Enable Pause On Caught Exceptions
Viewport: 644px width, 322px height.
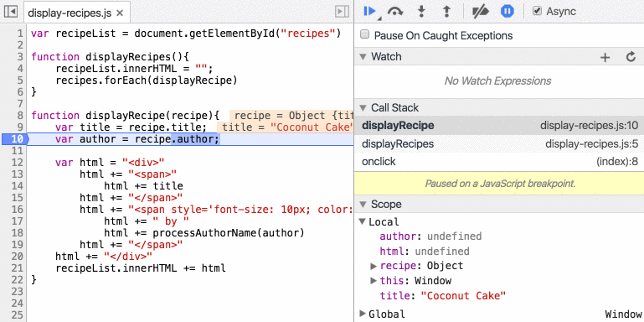[364, 34]
